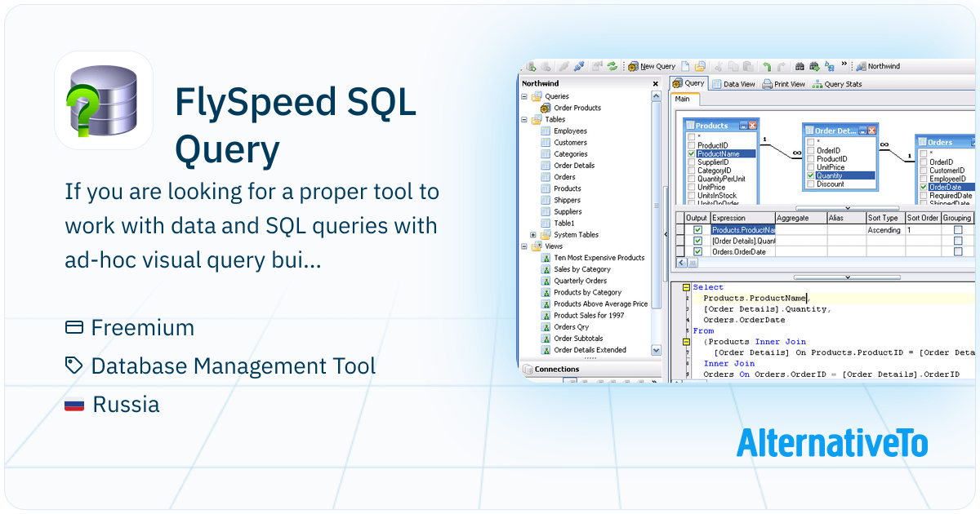Click the scissors cut toolbar icon

pyautogui.click(x=718, y=67)
